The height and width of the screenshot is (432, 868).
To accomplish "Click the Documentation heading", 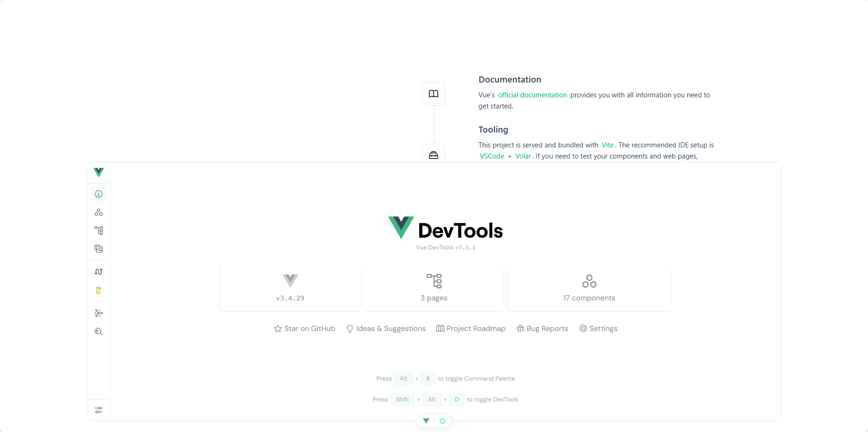I will coord(510,80).
